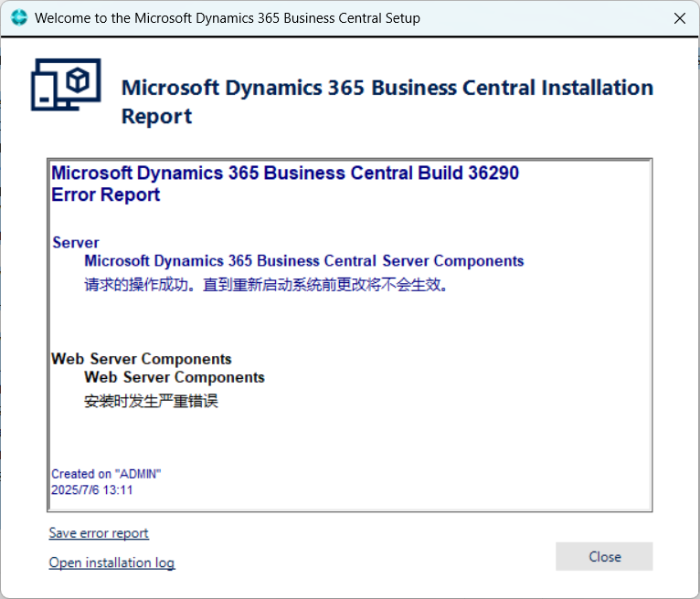Select the timestamp '2025/7/6 13:11'
The image size is (700, 599).
[x=92, y=490]
